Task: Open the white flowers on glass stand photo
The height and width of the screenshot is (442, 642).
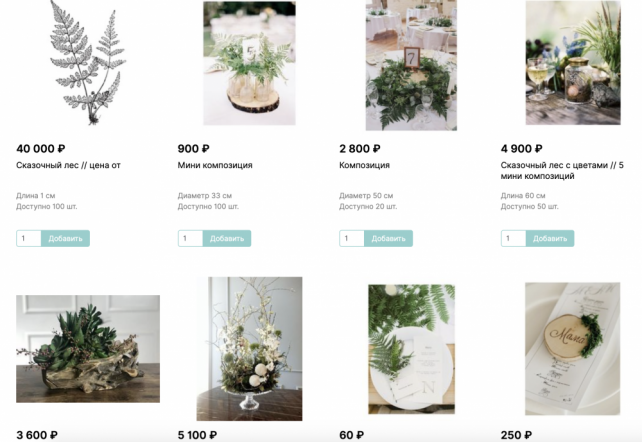Action: 249,349
